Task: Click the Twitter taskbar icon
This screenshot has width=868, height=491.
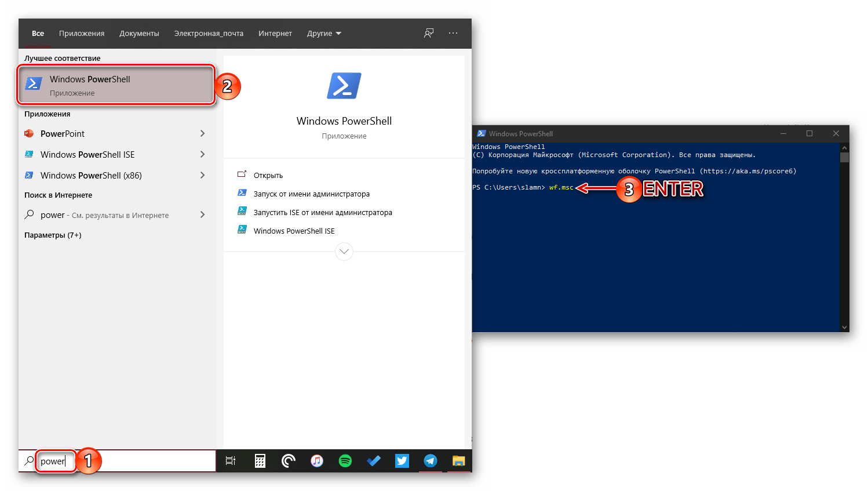Action: [x=402, y=461]
